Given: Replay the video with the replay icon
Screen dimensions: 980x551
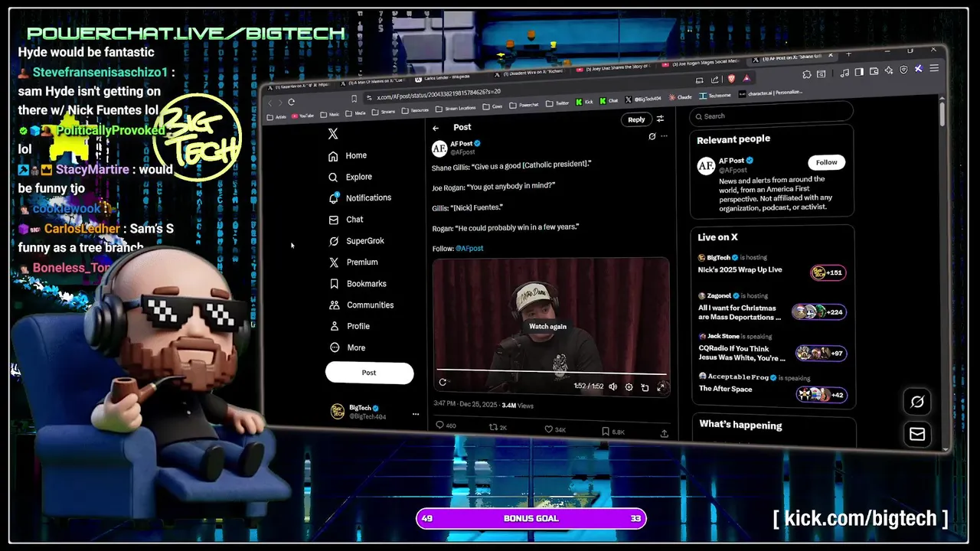Looking at the screenshot, I should pyautogui.click(x=443, y=382).
